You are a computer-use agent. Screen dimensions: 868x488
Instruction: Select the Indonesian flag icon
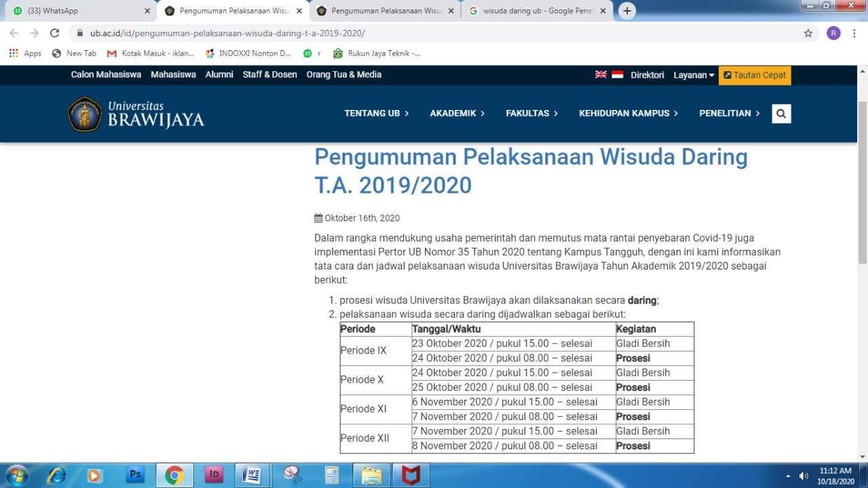[617, 75]
